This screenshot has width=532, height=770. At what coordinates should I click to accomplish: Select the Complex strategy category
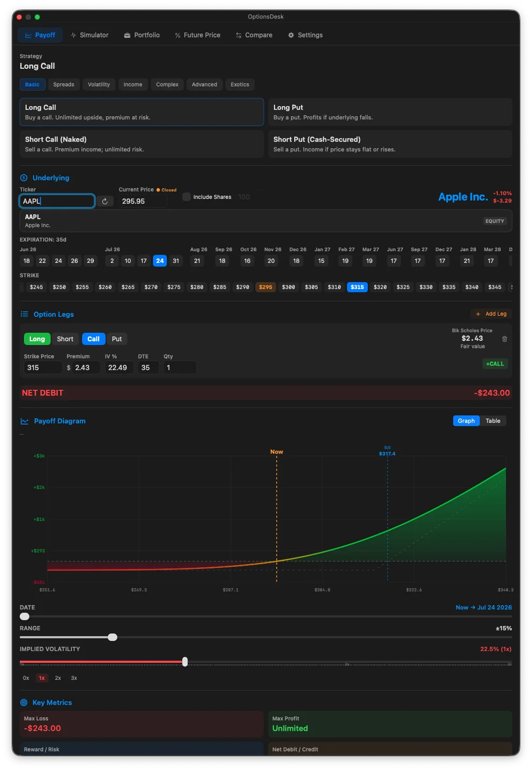[x=167, y=85]
